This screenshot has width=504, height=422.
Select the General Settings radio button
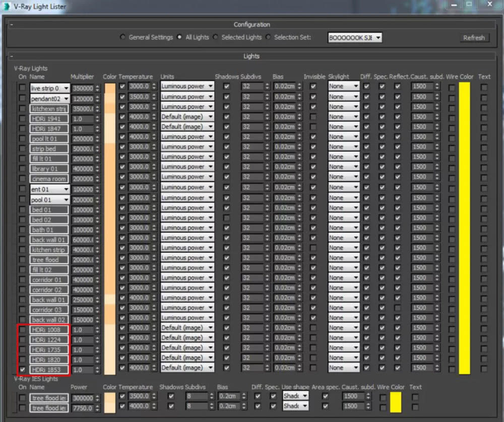click(122, 37)
